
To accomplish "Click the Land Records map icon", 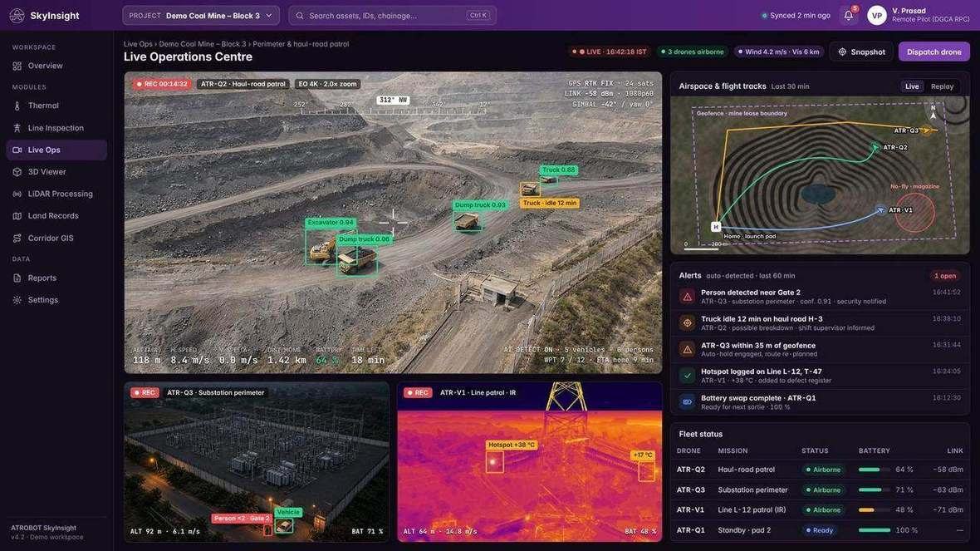I will 17,216.
